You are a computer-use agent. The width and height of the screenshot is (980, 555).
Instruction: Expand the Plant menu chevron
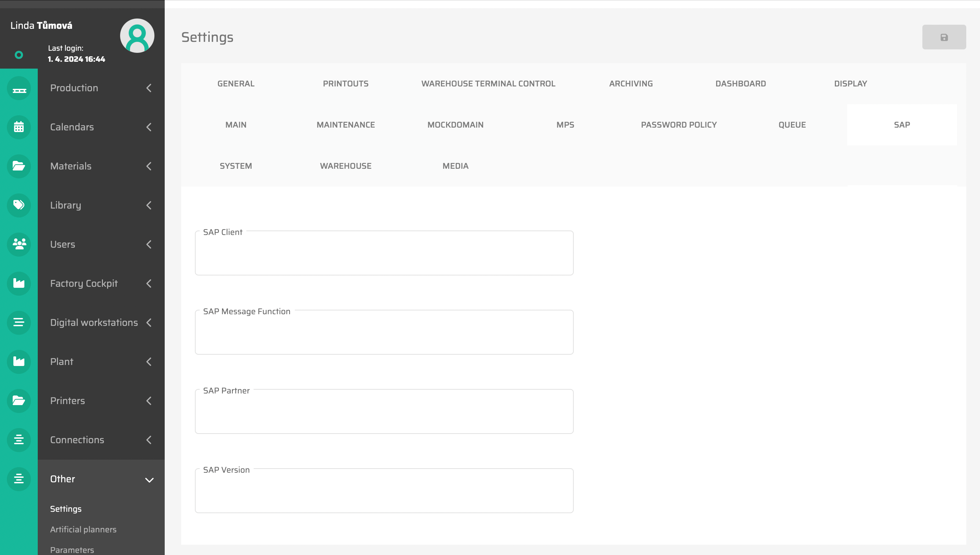(149, 362)
